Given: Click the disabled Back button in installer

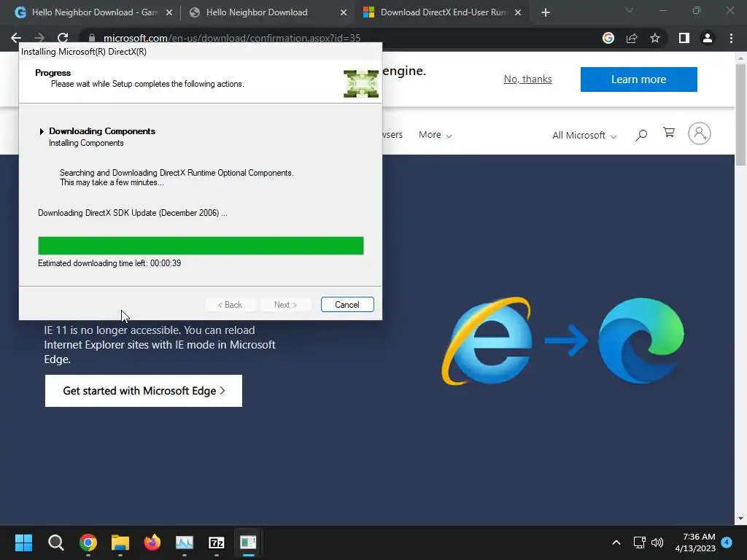Looking at the screenshot, I should [x=230, y=305].
